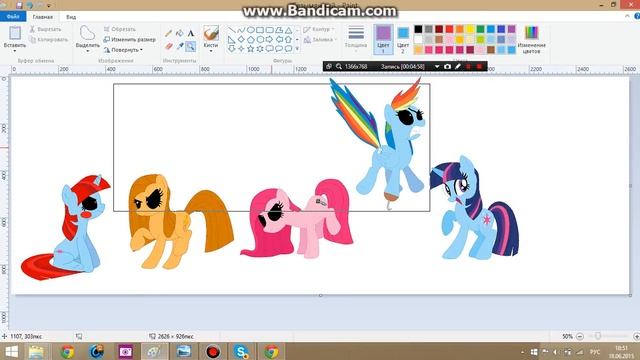Activate Цвет 1 foreground color

[x=383, y=39]
